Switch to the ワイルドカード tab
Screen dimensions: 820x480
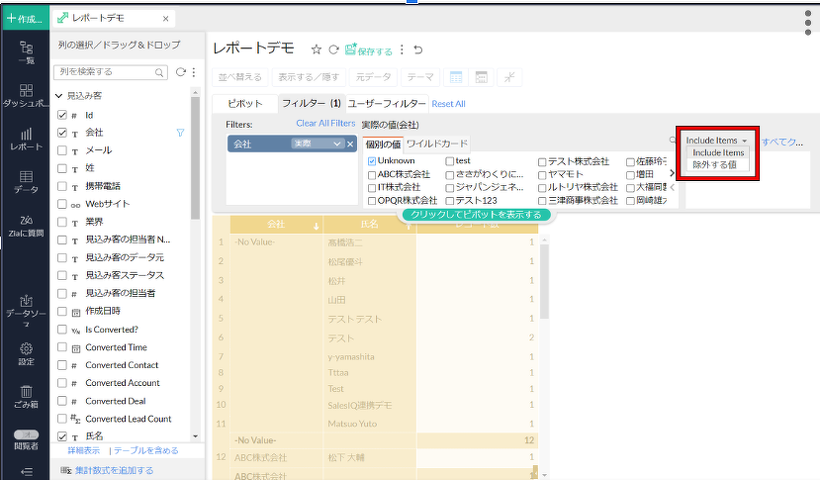pyautogui.click(x=436, y=144)
